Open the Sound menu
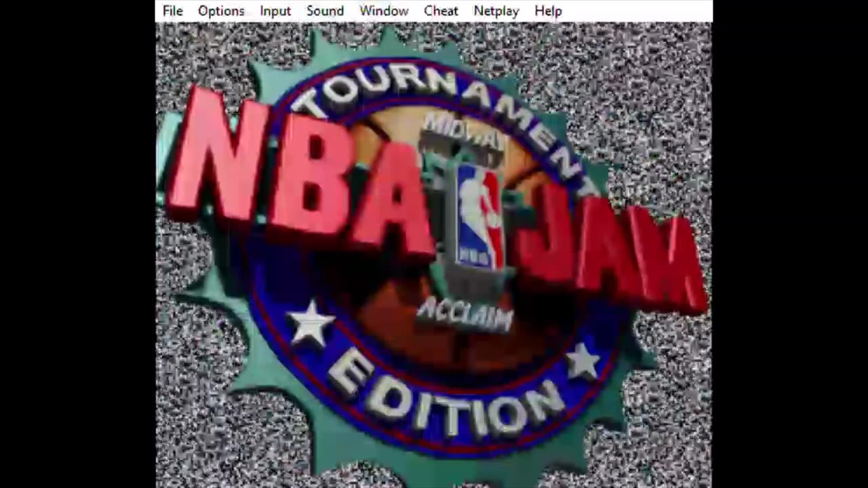Image resolution: width=868 pixels, height=488 pixels. [x=325, y=11]
